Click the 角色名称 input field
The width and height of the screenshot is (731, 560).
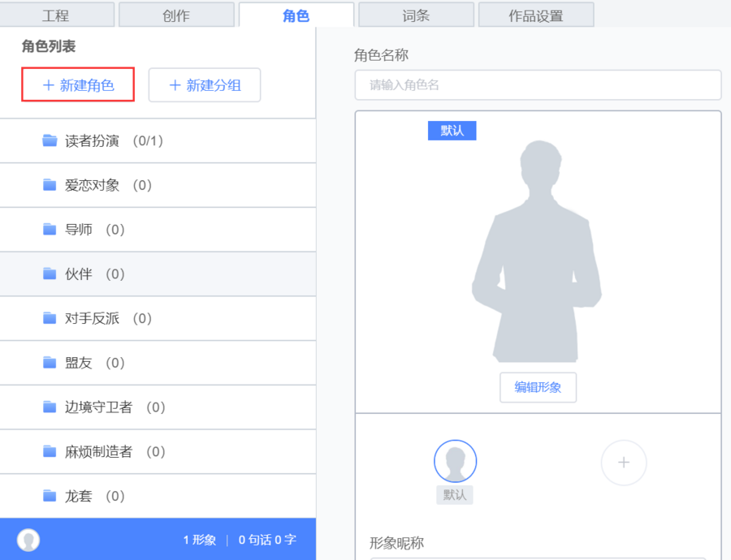(538, 85)
